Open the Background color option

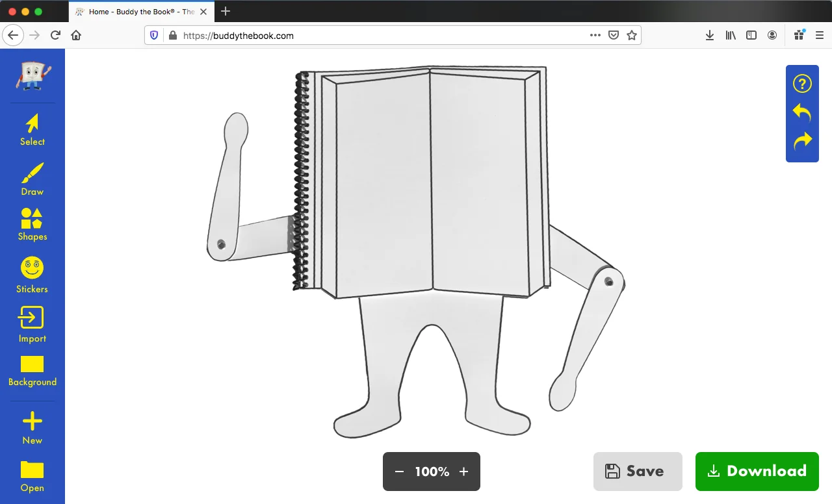click(32, 372)
